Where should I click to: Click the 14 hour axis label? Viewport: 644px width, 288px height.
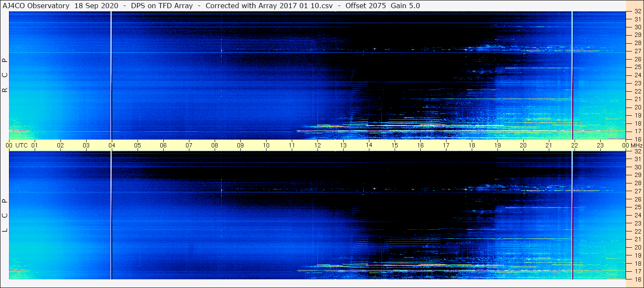pos(369,145)
